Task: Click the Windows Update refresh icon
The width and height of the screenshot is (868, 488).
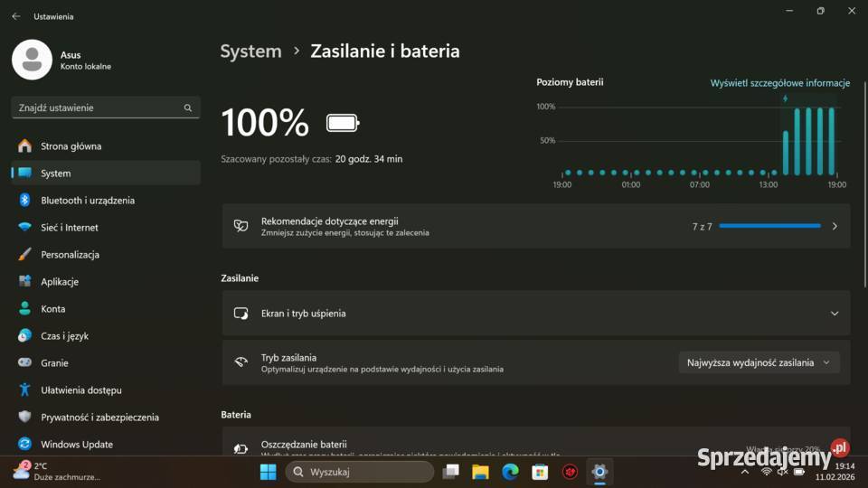Action: pos(24,444)
